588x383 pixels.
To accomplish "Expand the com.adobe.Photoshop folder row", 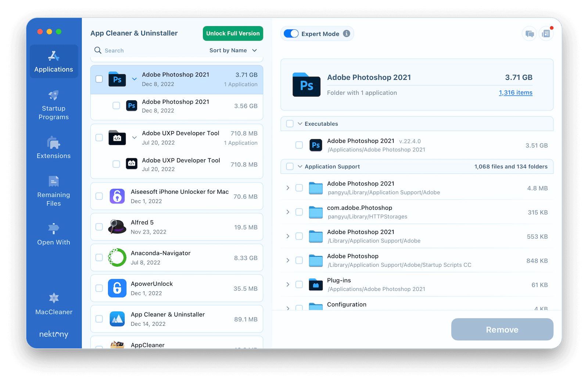I will tap(288, 212).
